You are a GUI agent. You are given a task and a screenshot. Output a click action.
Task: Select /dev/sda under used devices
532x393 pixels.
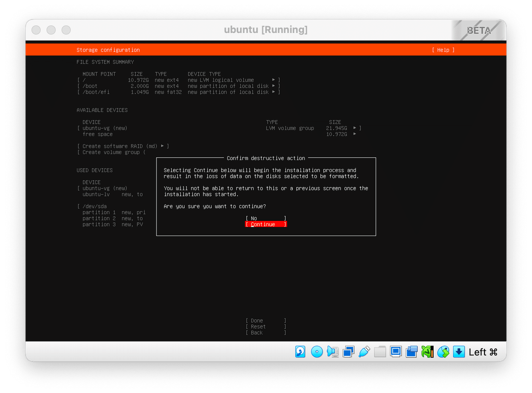click(94, 206)
